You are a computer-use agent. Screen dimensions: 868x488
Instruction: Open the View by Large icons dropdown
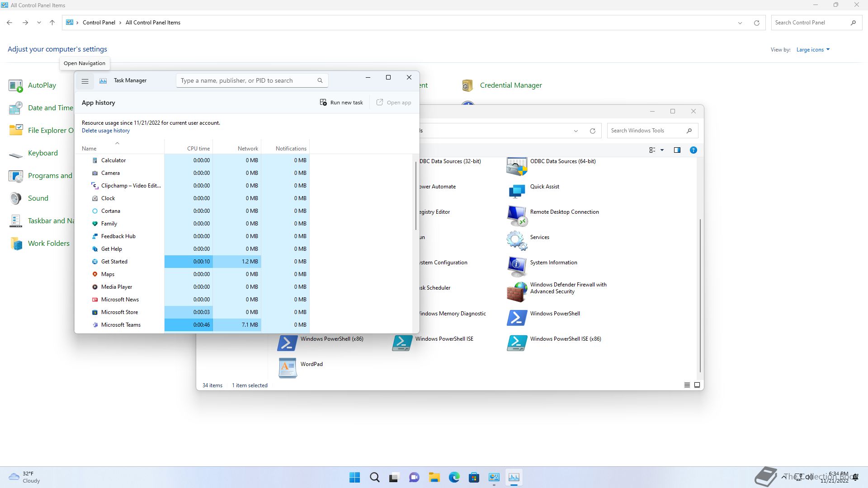(813, 50)
